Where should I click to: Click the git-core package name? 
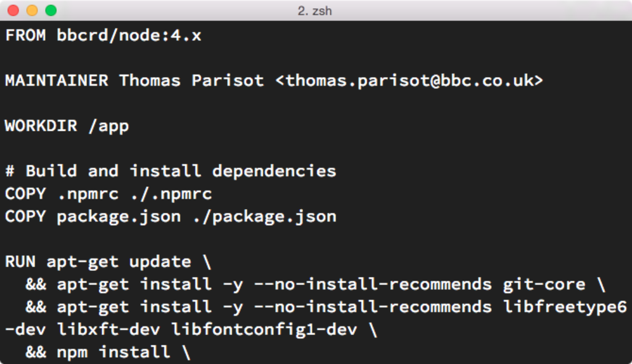(x=544, y=284)
